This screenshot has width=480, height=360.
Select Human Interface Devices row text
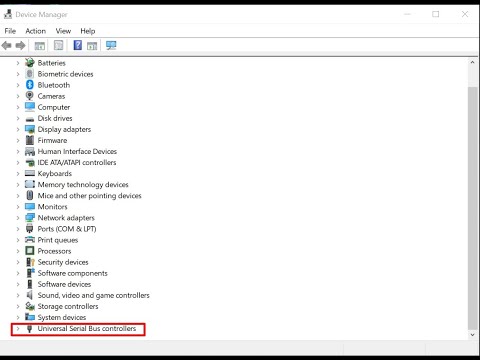click(x=77, y=151)
